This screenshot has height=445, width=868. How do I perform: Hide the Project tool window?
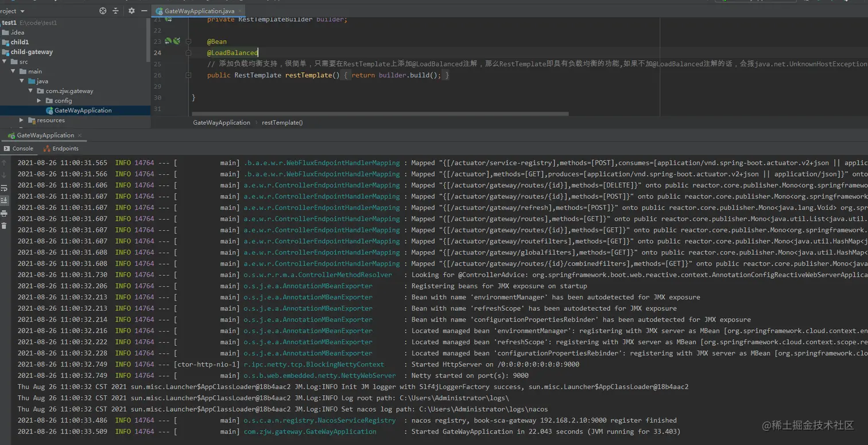(x=143, y=11)
